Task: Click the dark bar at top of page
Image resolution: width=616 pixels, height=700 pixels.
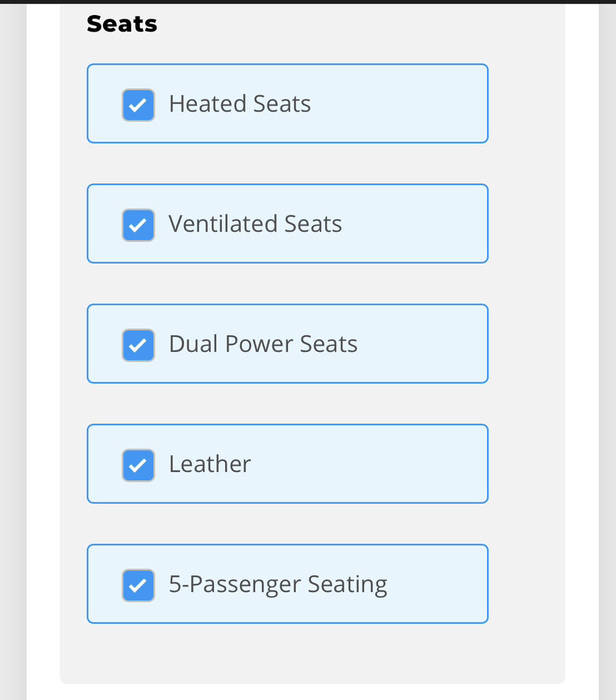Action: (308, 1)
